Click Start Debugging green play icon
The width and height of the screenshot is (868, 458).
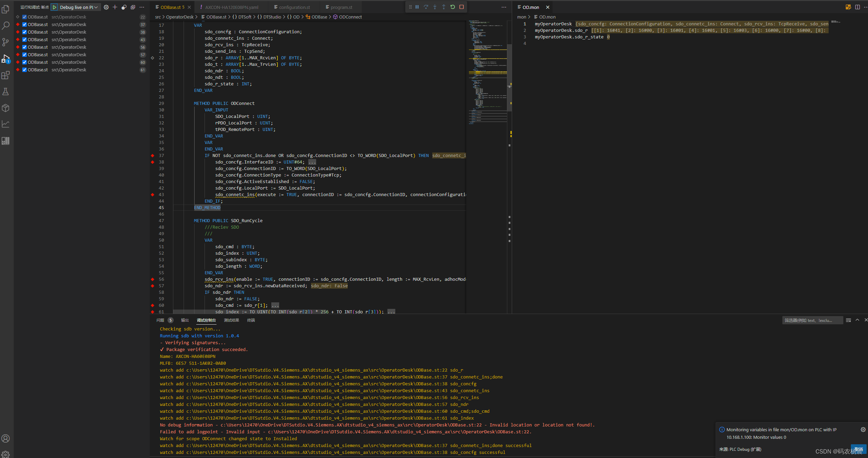point(54,7)
